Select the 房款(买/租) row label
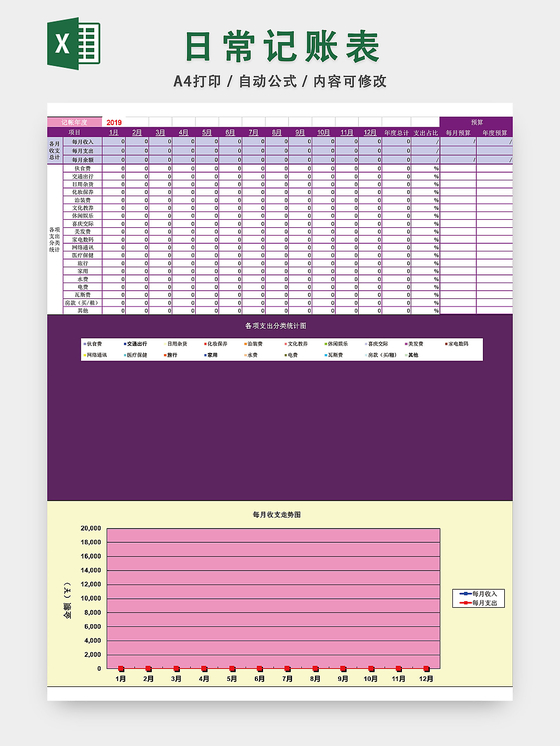The image size is (560, 746). click(x=83, y=303)
